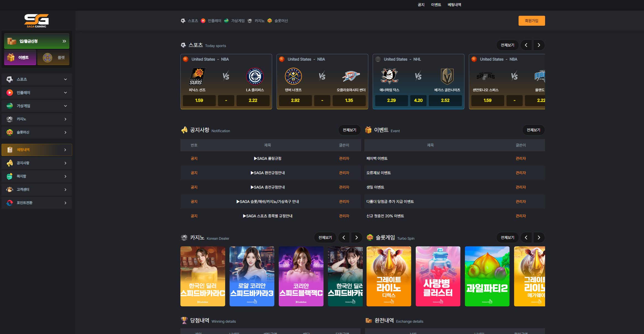The height and width of the screenshot is (334, 644).
Task: Click the red in-play icon in sidebar
Action: click(10, 93)
